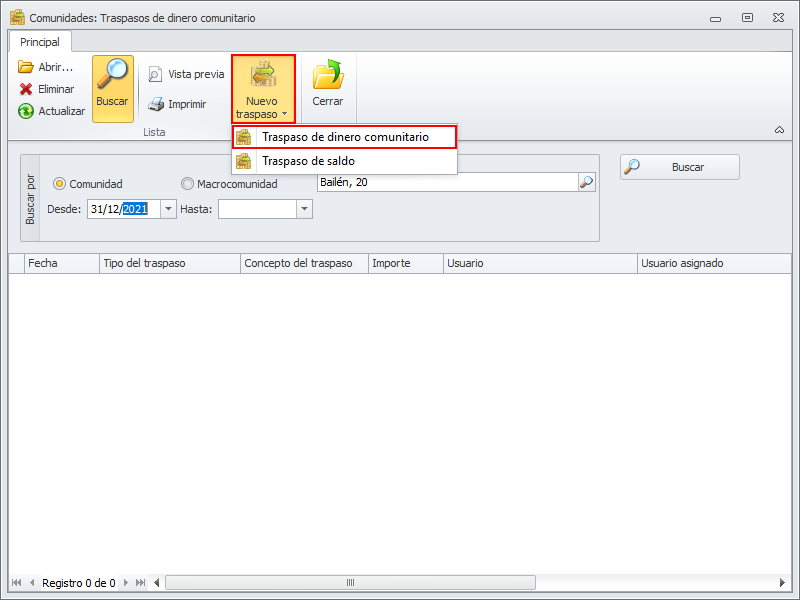Go to the first record navigator icon

(x=16, y=583)
